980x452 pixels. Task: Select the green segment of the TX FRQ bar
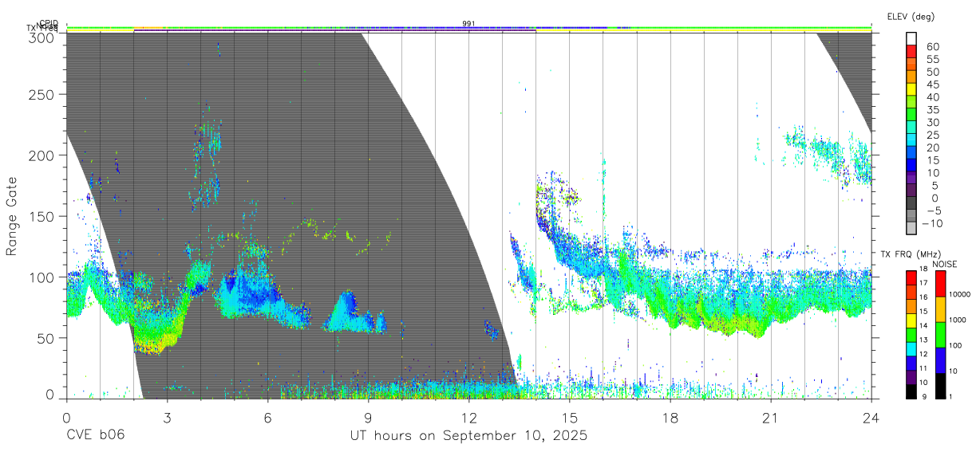pyautogui.click(x=911, y=334)
